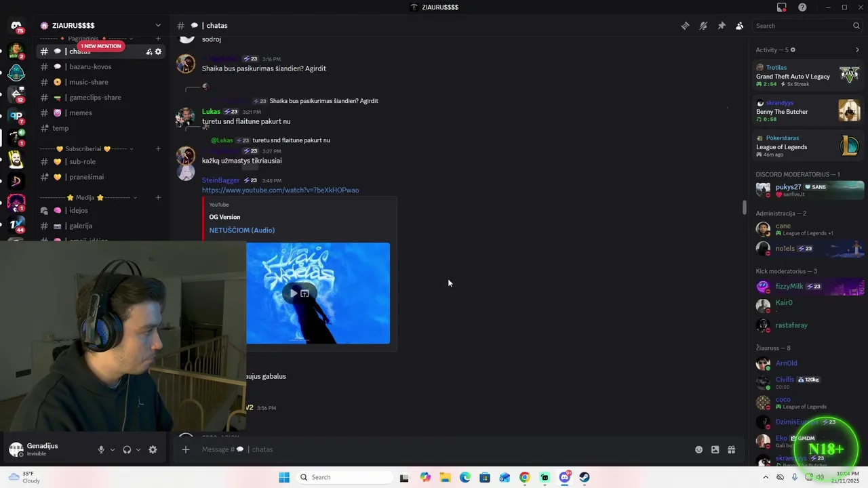This screenshot has height=488, width=868.
Task: Open the YouTube link from SteinBagger
Action: click(x=280, y=190)
